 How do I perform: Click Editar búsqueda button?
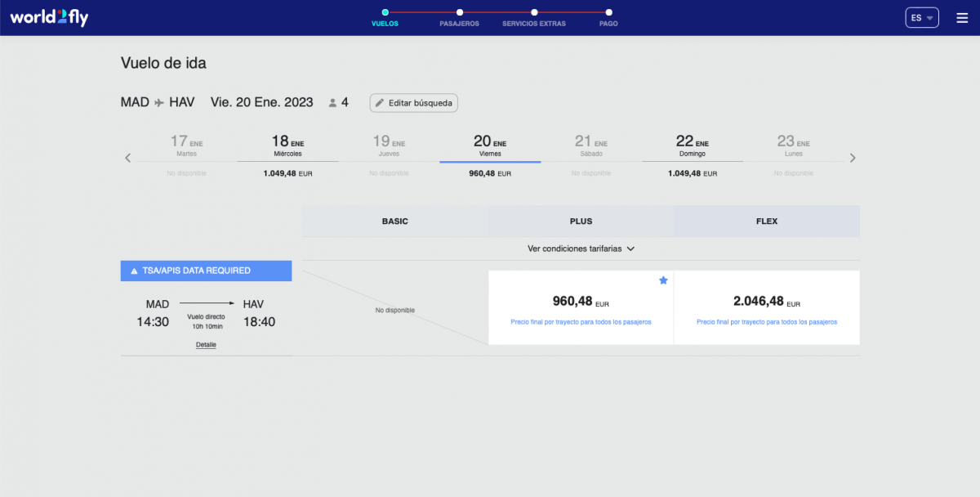(414, 103)
